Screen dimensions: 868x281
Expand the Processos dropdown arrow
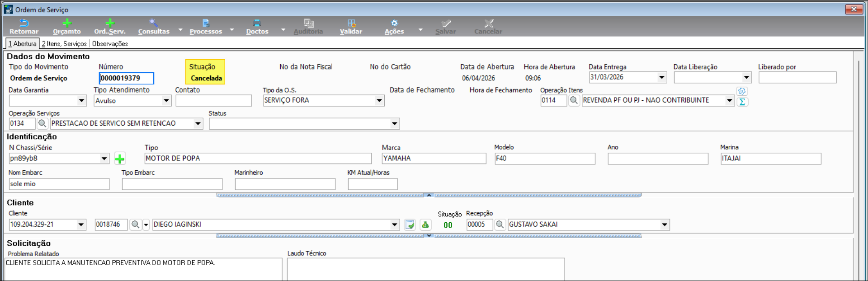point(232,30)
